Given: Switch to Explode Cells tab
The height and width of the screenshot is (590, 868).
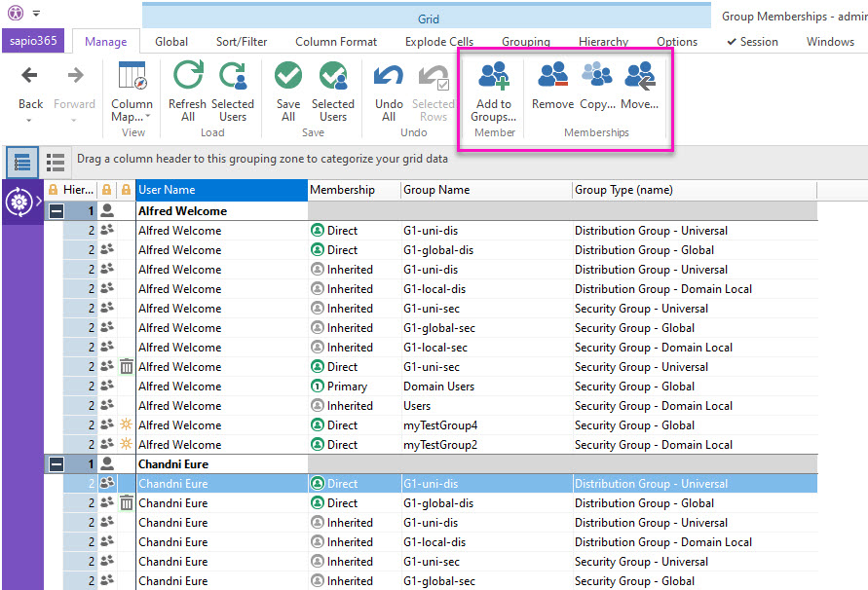Looking at the screenshot, I should pyautogui.click(x=439, y=42).
